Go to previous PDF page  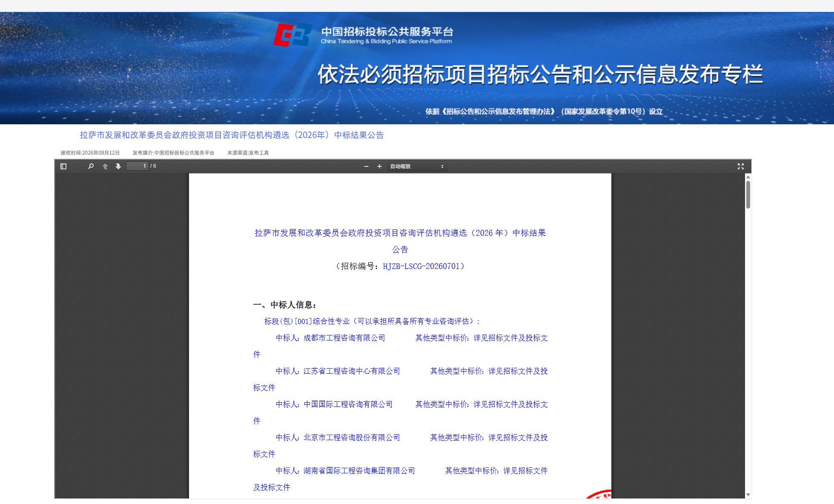(x=105, y=166)
